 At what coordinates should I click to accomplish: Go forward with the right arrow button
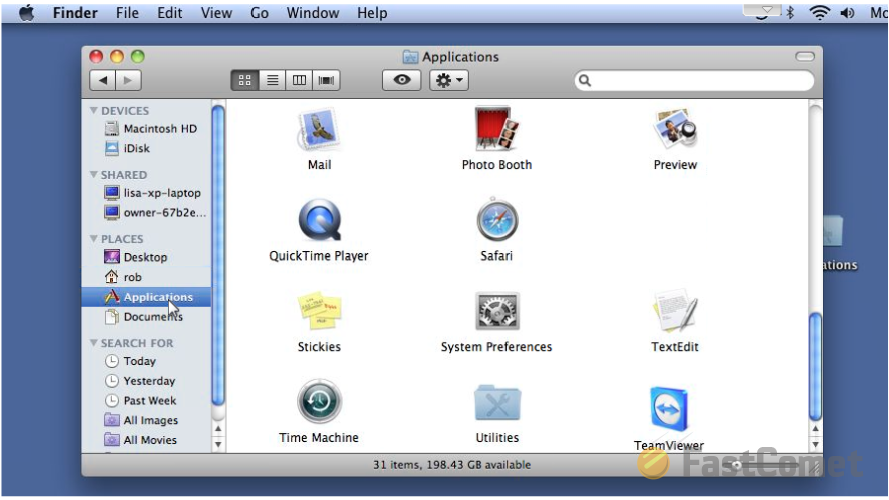pyautogui.click(x=128, y=80)
